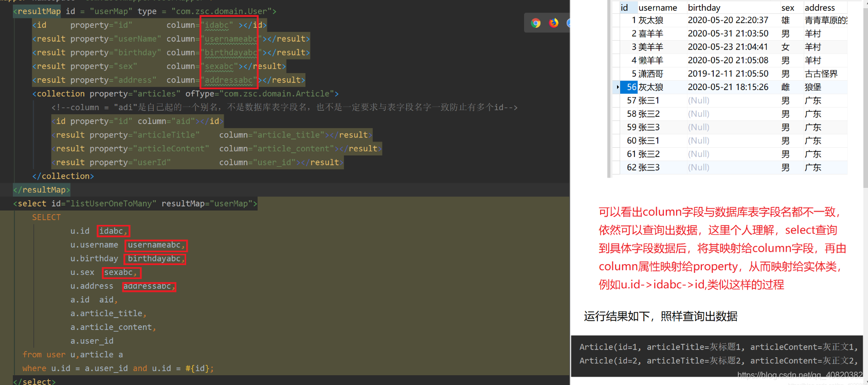Open in Chrome browser icon
Screen dimensions: 868x385
(x=536, y=23)
